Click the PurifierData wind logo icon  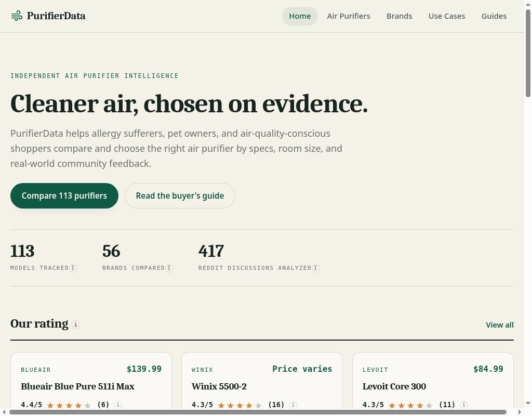[17, 16]
